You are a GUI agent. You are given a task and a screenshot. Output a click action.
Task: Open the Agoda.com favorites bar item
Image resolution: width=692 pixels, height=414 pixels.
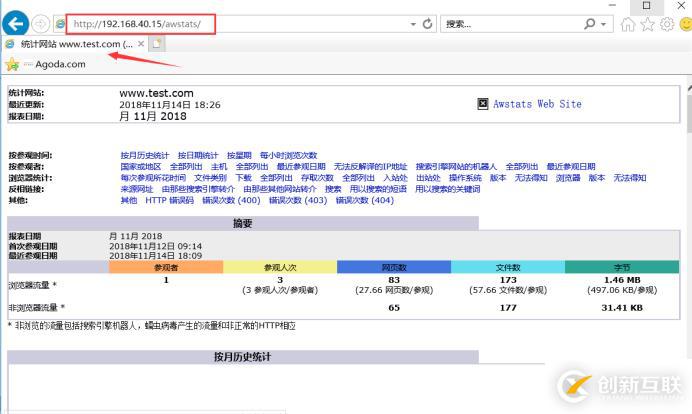click(x=60, y=64)
